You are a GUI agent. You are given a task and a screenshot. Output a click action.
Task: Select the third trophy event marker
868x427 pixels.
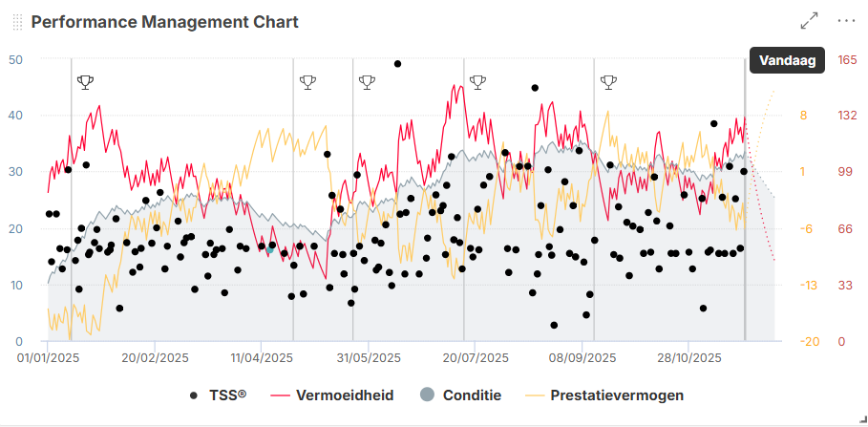(367, 82)
